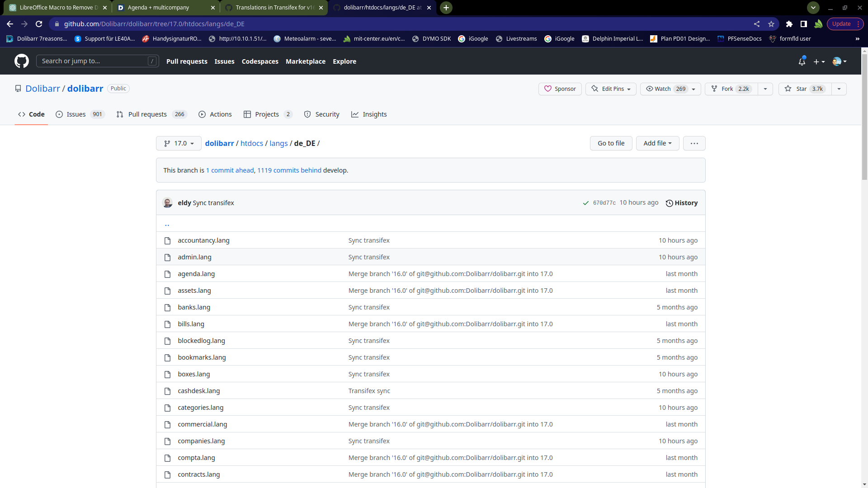Click the Go to file button
The height and width of the screenshot is (488, 868).
point(611,143)
